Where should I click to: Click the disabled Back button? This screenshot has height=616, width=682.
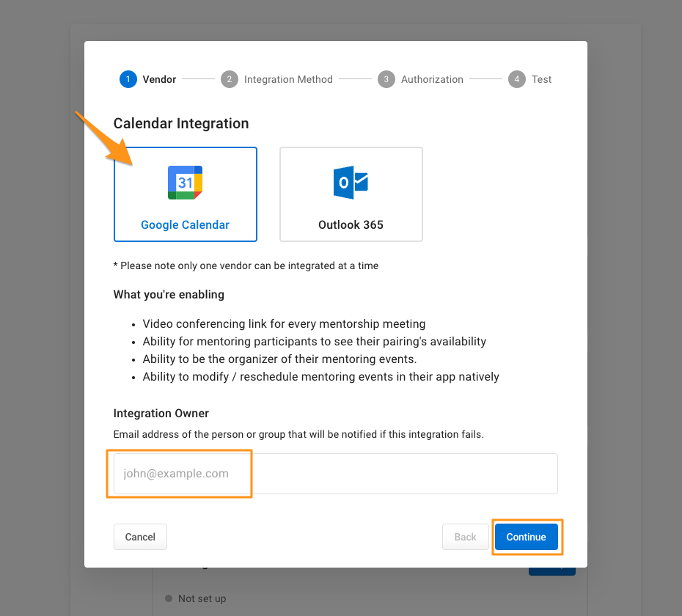pyautogui.click(x=465, y=537)
